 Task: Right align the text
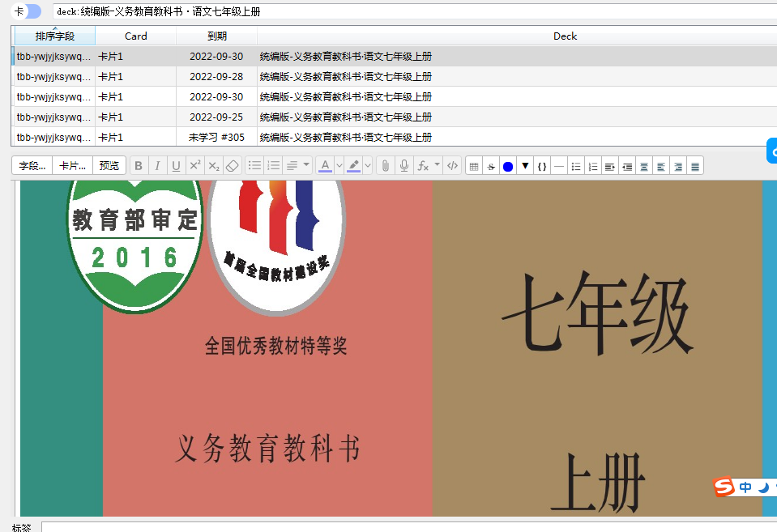point(678,167)
